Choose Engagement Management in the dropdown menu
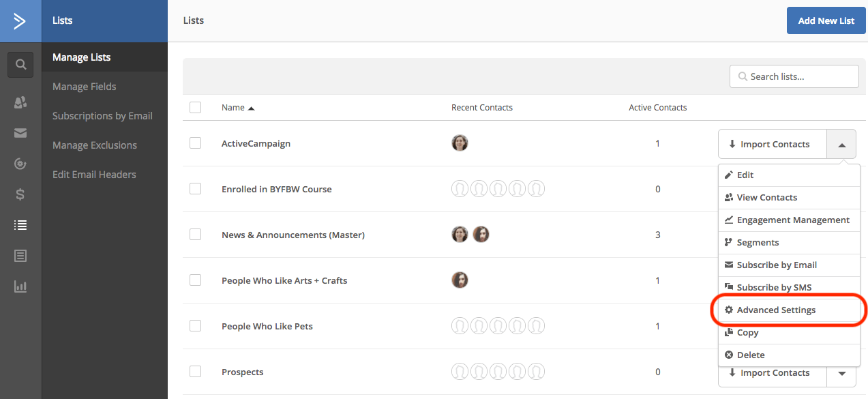 (x=792, y=220)
